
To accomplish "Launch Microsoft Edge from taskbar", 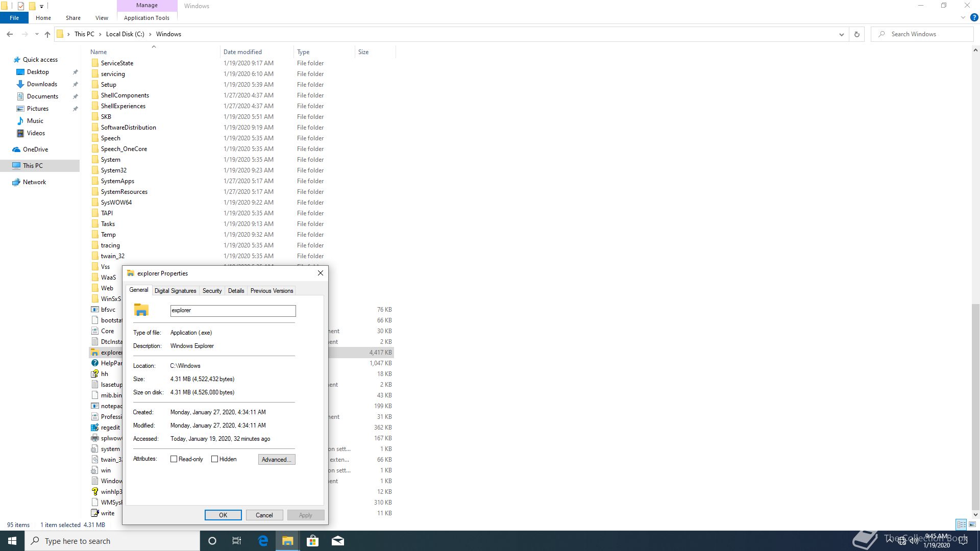I will (263, 541).
